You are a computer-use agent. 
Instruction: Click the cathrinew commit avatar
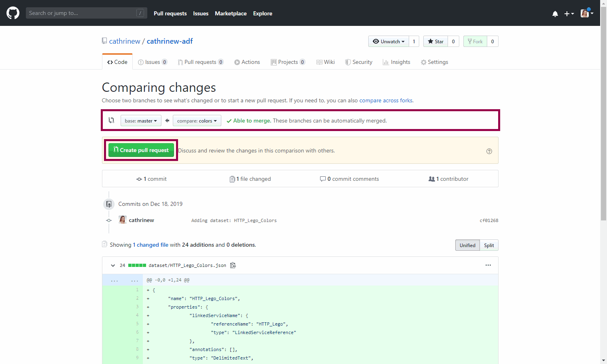122,220
